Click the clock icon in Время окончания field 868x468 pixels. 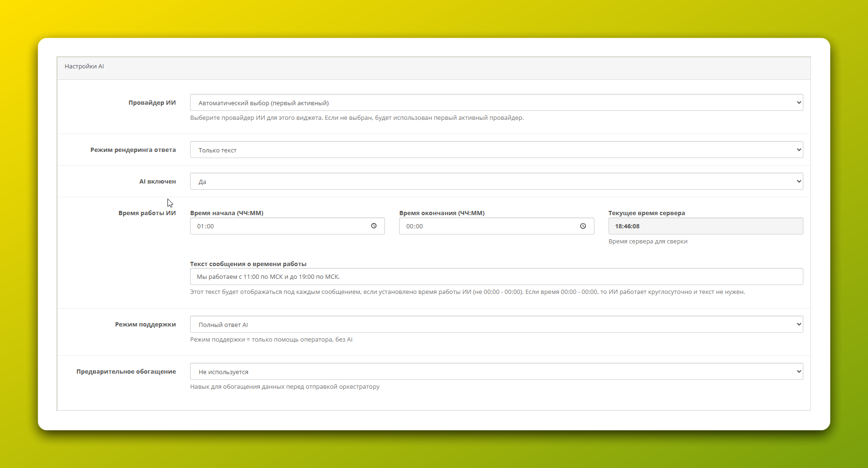coord(583,226)
